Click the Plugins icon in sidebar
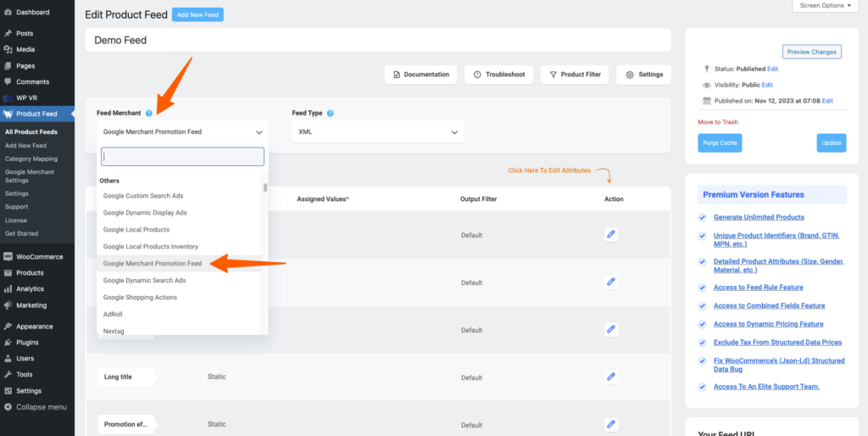Screen dimensions: 868x436 click(8, 343)
